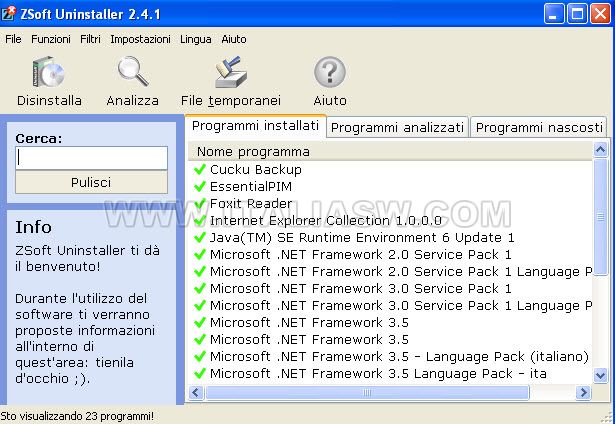Click the Pulisci button
This screenshot has width=615, height=424.
click(91, 182)
